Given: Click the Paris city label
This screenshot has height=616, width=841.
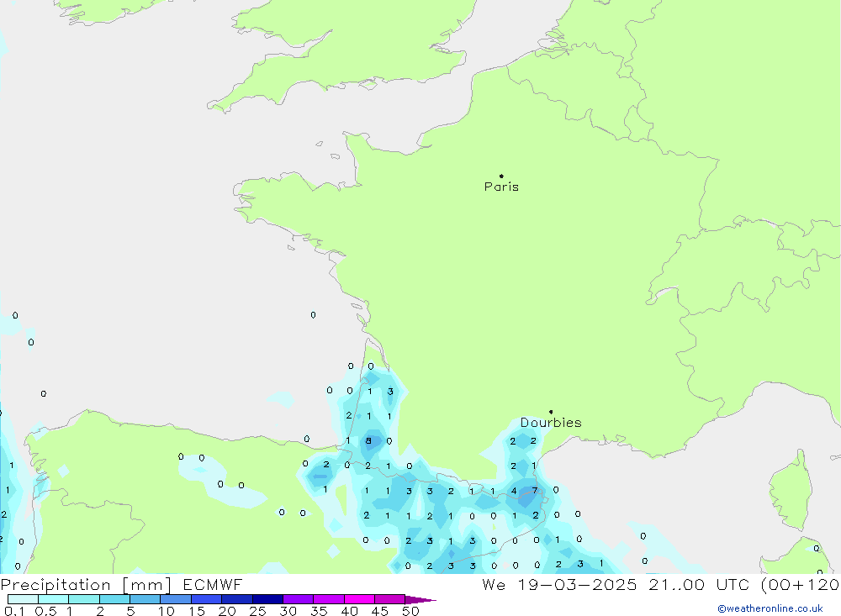Looking at the screenshot, I should [501, 187].
